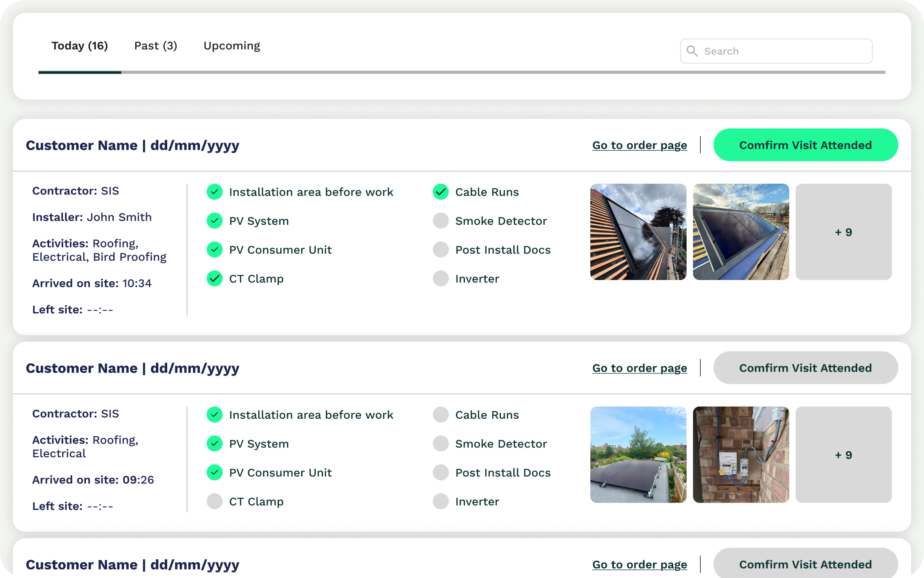Expand first card's +9 more photos tile

(x=843, y=232)
